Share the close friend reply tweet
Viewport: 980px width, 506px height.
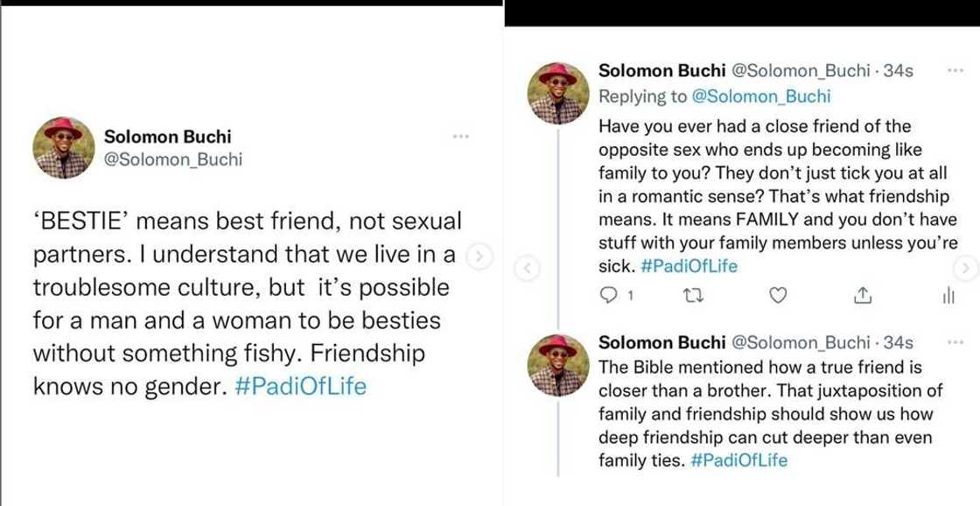(x=861, y=296)
